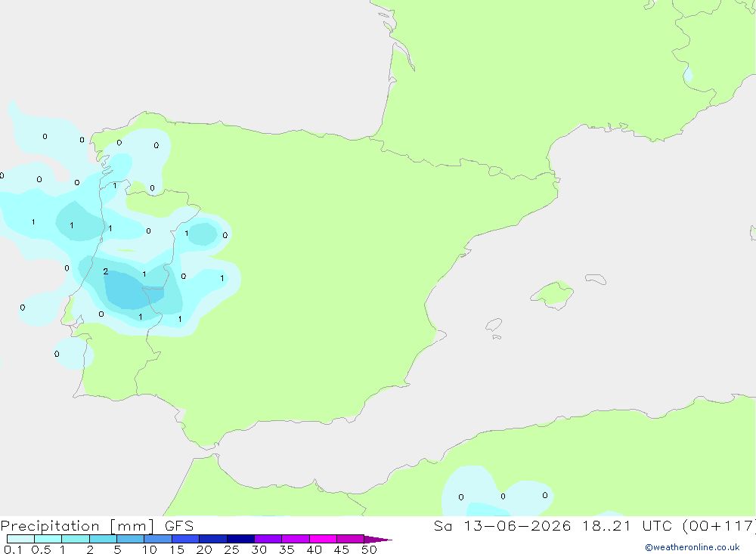This screenshot has width=756, height=554.
Task: Click the legend tick label "10"
Action: (150, 549)
